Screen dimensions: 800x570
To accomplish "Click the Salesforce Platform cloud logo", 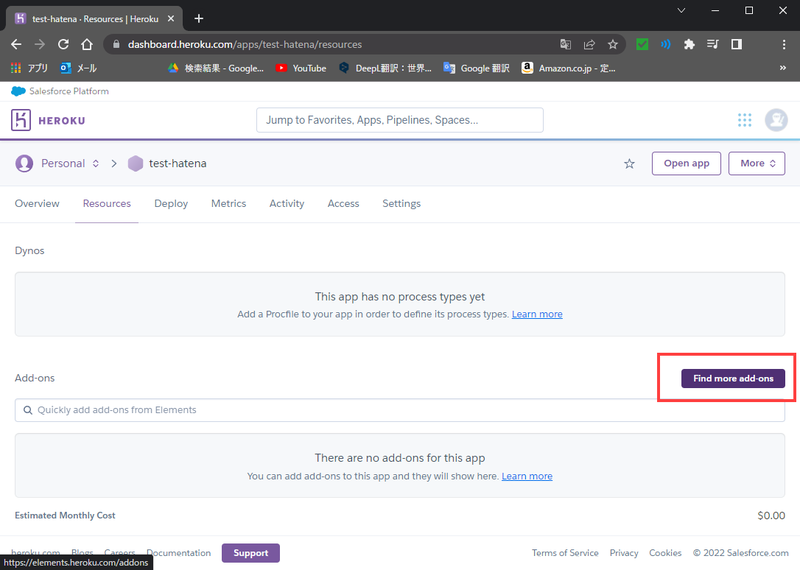I will pyautogui.click(x=18, y=91).
